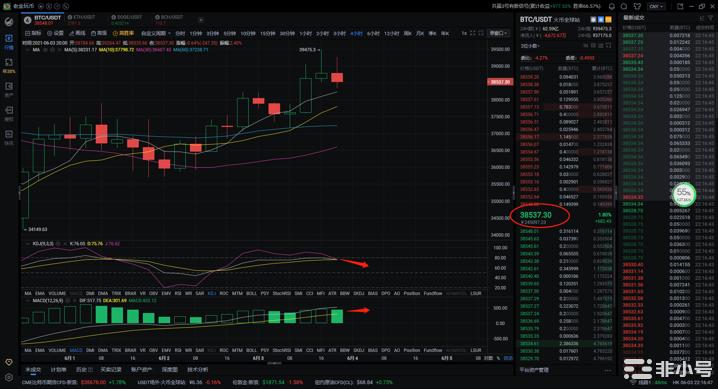Click the white order book view square
The height and width of the screenshot is (389, 718).
593,19
